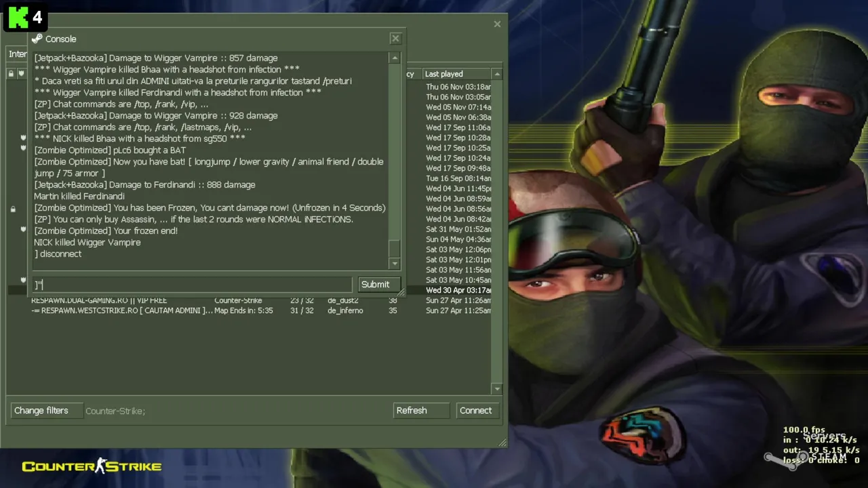Click the '31 / 32' players cell

(x=302, y=310)
